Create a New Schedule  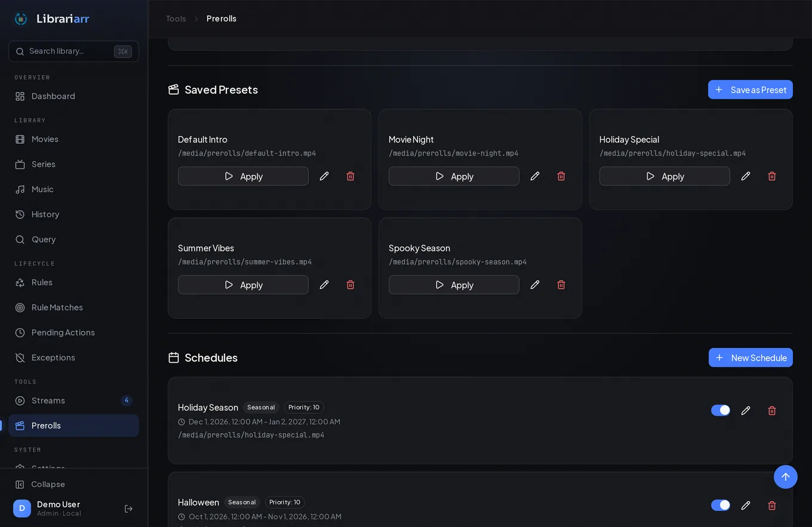point(751,358)
